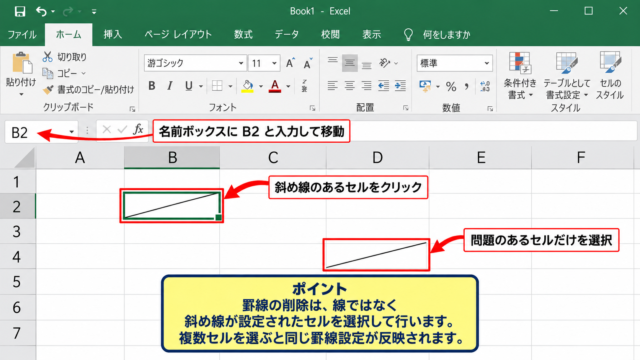Screen dimensions: 640x360
Task: Select column C header
Action: (273, 158)
